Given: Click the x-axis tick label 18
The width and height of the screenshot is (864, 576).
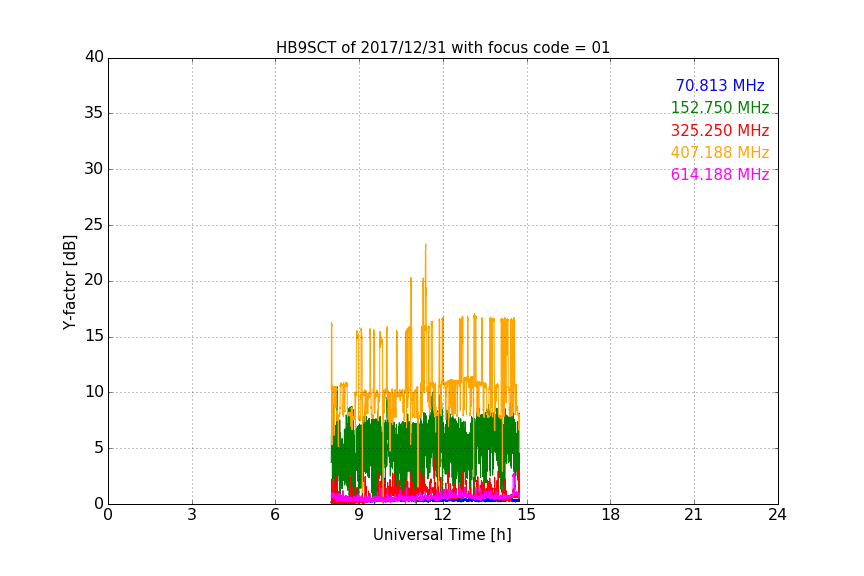Looking at the screenshot, I should 610,515.
